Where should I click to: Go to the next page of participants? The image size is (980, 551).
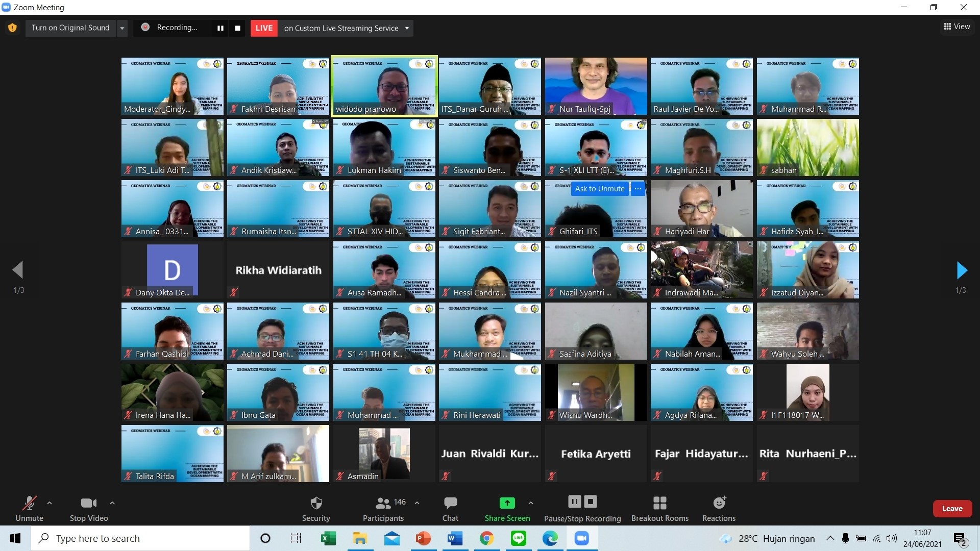[x=962, y=270]
